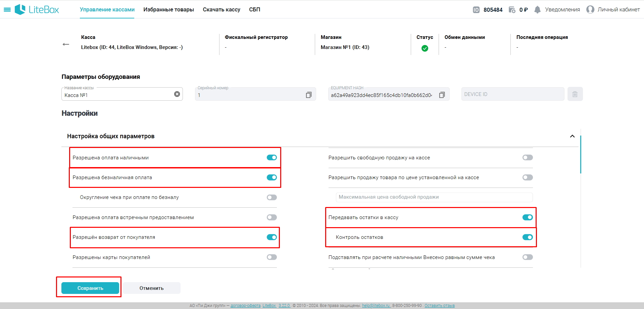Go back using the left arrow
The width and height of the screenshot is (644, 309).
(x=66, y=44)
